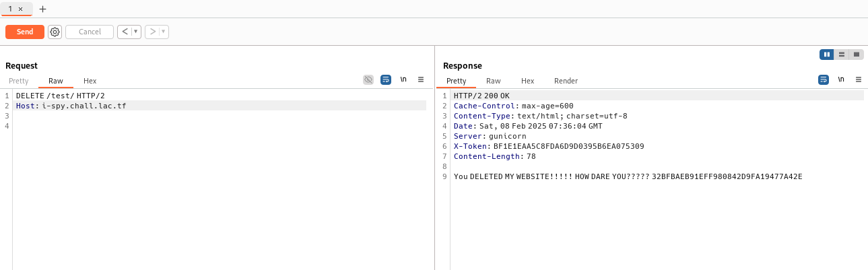Select side-by-side layout icon
868x270 pixels.
tap(827, 55)
